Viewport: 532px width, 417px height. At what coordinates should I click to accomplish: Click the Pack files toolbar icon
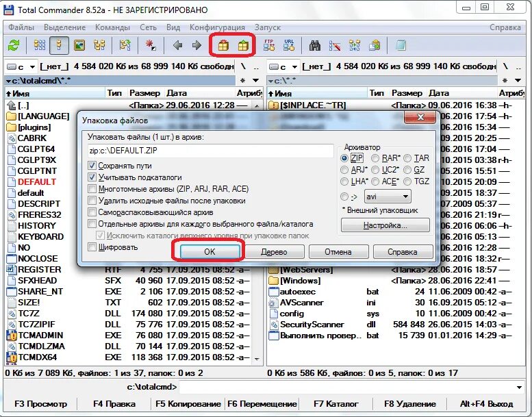coord(223,45)
